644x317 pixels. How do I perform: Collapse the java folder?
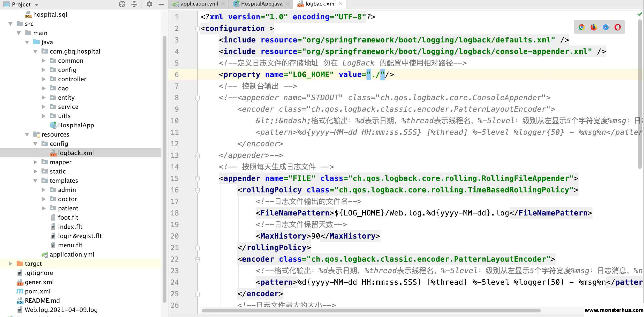point(27,42)
